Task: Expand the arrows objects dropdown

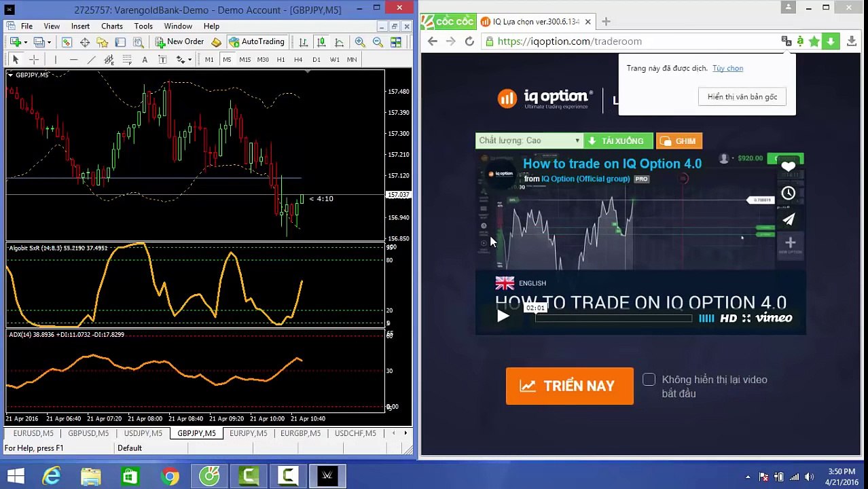Action: point(189,60)
